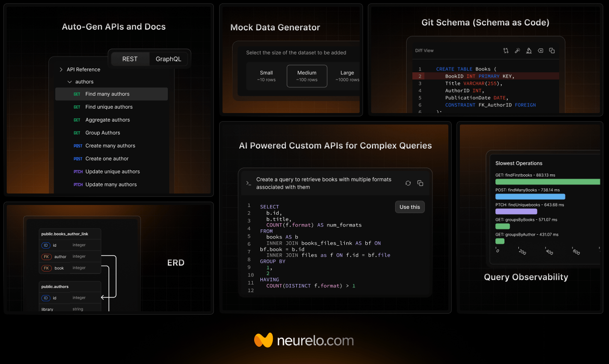Click the green findFirstbooks bar
Image resolution: width=609 pixels, height=364 pixels.
point(548,182)
